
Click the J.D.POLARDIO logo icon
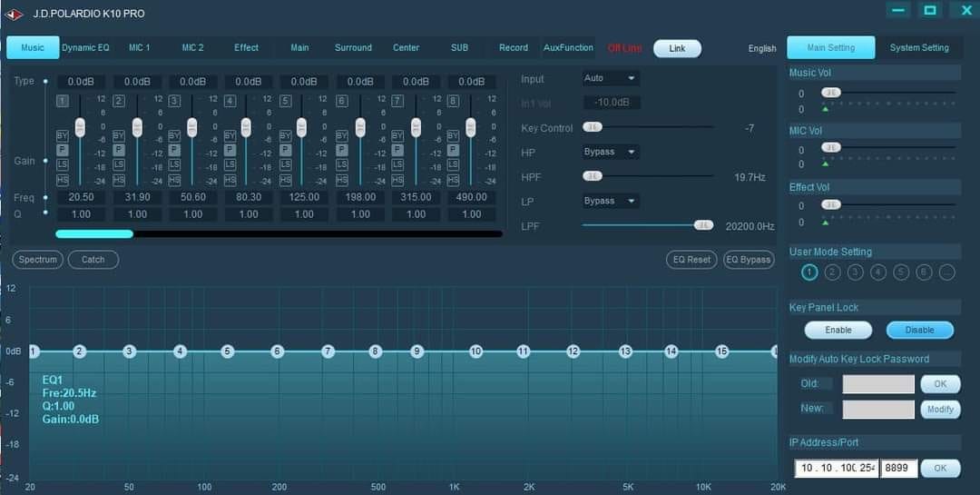coord(15,14)
